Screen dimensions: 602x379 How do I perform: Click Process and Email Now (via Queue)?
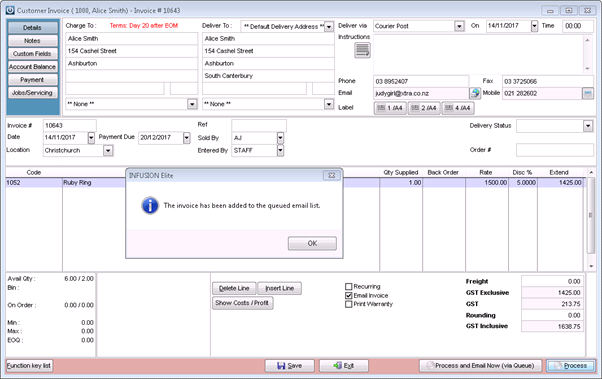[x=480, y=366]
